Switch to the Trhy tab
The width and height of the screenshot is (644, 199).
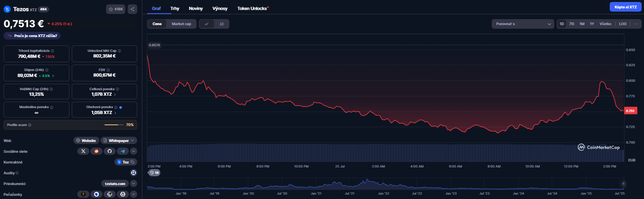tap(175, 8)
